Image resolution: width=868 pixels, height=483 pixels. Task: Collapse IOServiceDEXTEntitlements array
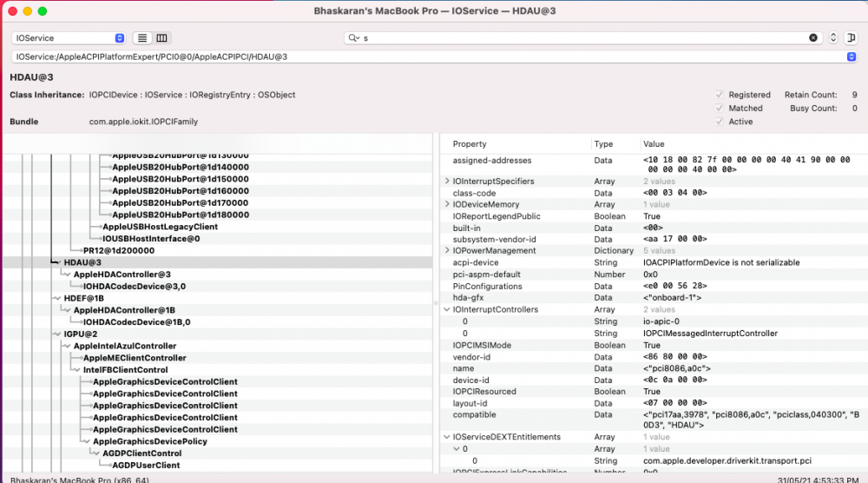coord(447,437)
